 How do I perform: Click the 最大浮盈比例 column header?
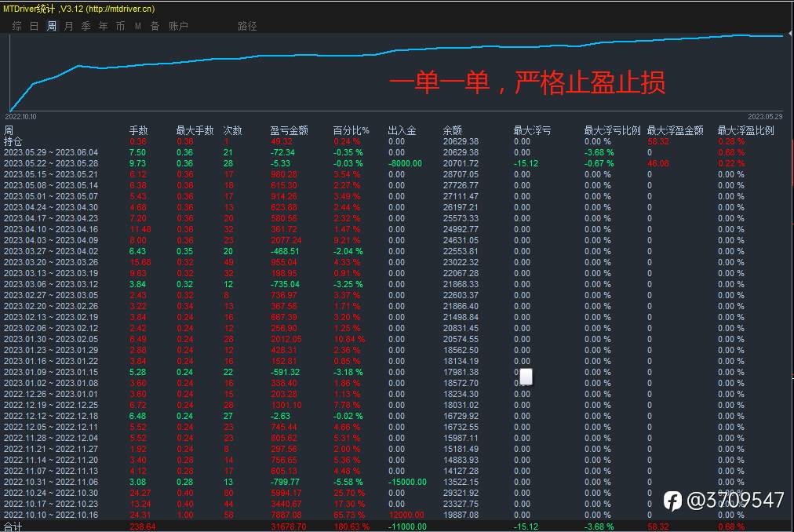point(746,130)
